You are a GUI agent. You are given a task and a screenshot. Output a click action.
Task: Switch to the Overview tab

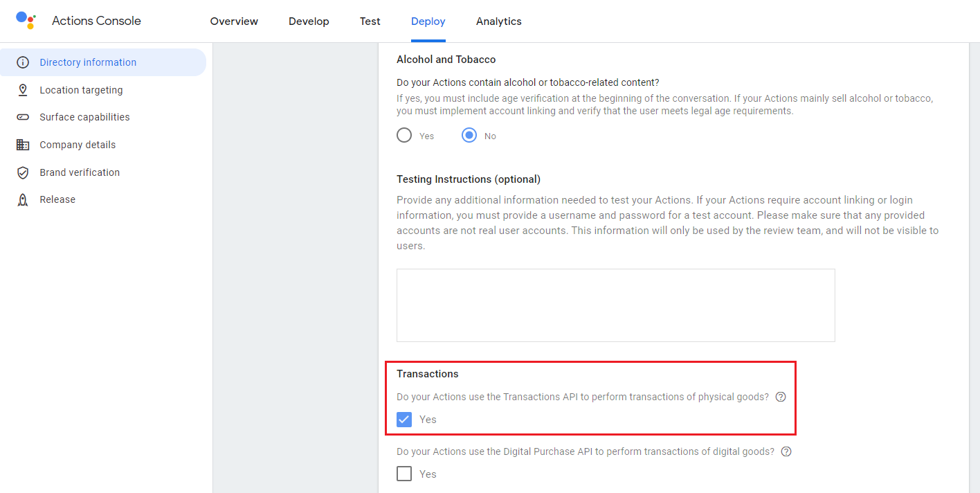coord(234,21)
